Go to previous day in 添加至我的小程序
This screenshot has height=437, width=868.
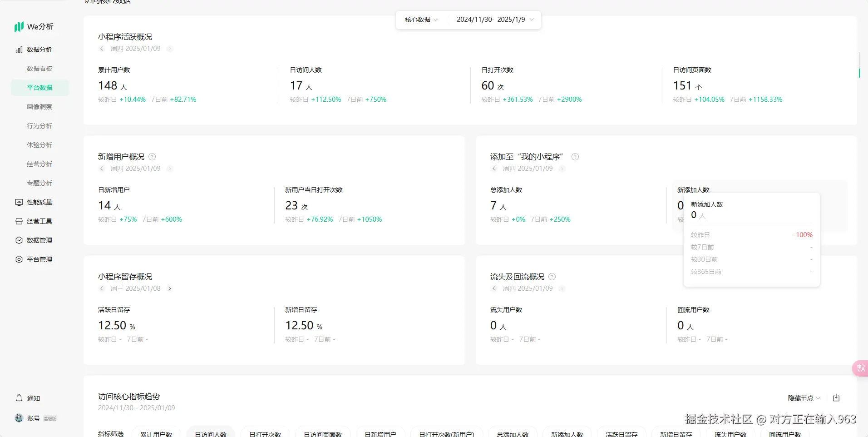(494, 169)
